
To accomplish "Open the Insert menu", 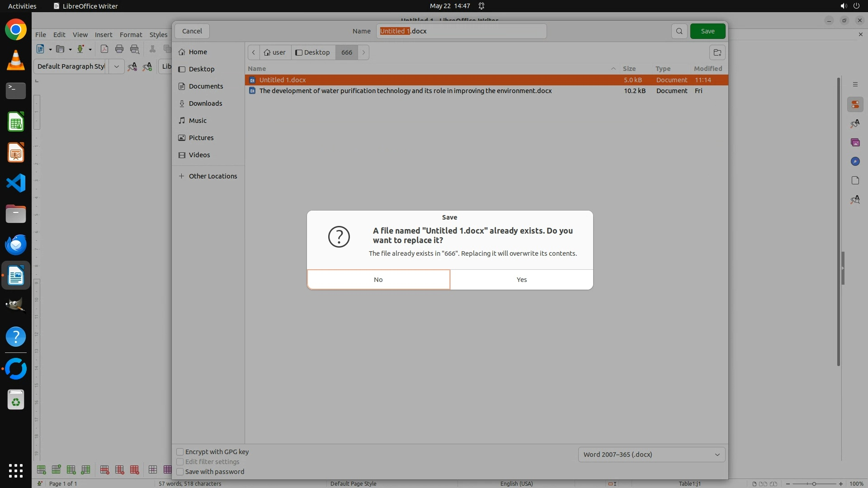I will (103, 35).
